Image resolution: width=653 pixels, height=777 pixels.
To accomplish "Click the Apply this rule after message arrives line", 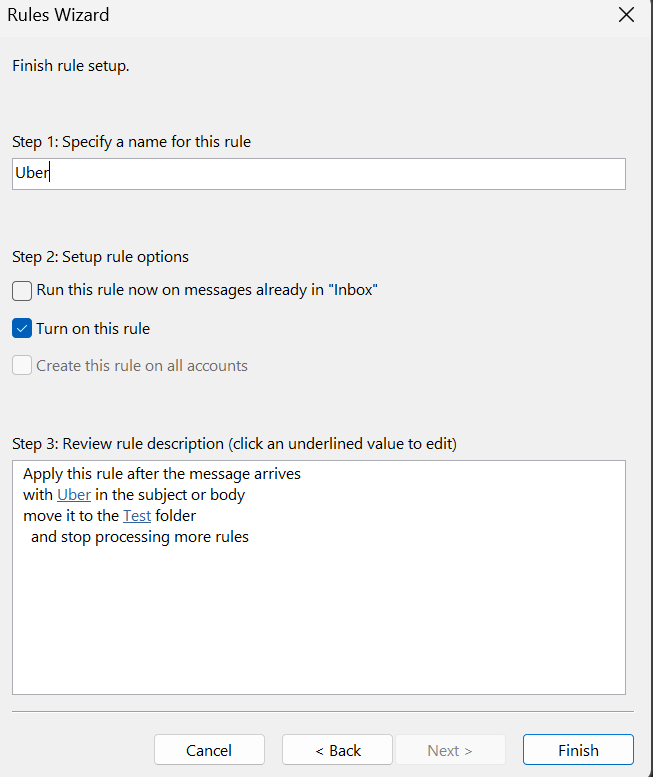I will coord(162,473).
